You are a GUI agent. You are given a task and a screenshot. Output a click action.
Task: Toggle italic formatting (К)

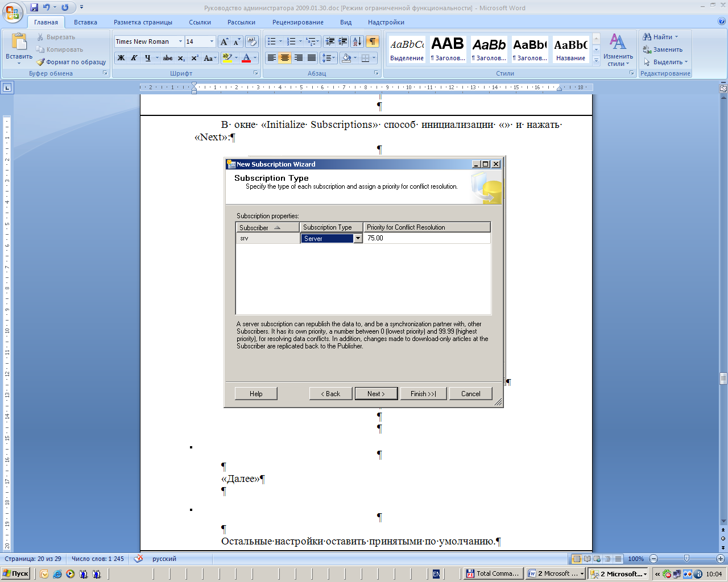(134, 58)
